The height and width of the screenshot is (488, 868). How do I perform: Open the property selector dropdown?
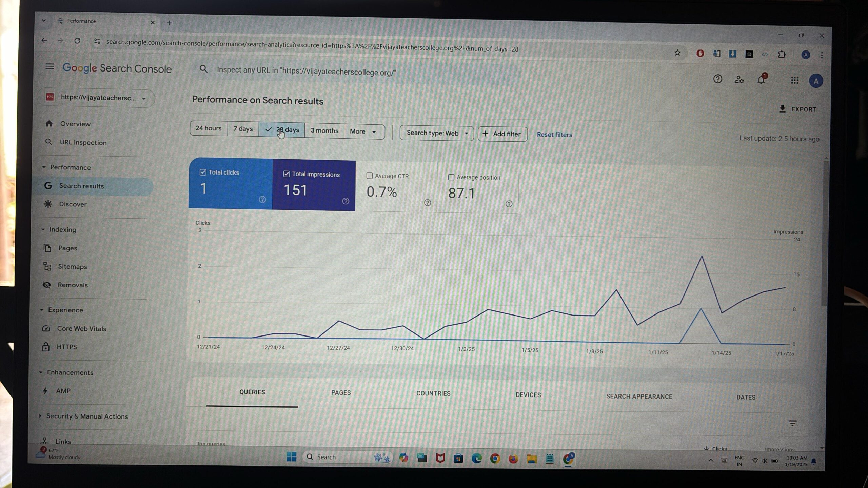click(x=96, y=98)
